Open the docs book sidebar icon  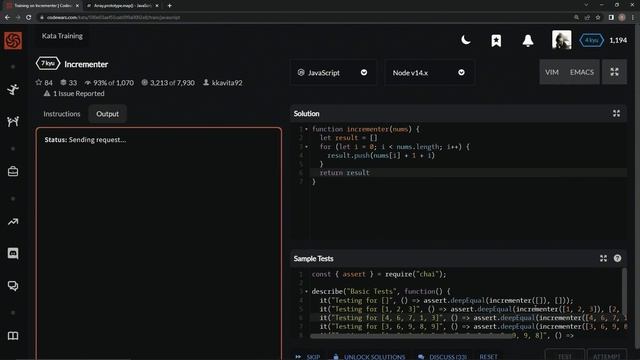pos(13,336)
